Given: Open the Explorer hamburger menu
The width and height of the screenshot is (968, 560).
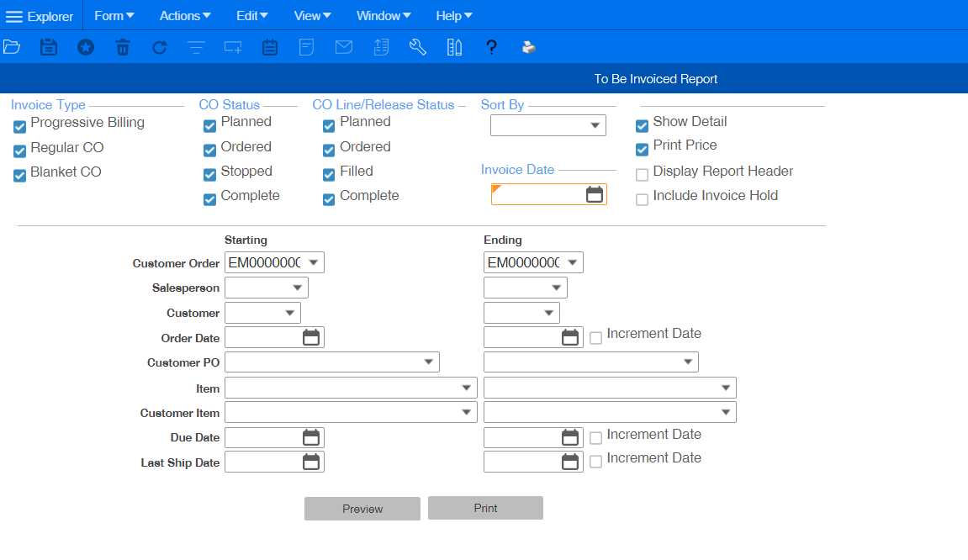Looking at the screenshot, I should (14, 17).
